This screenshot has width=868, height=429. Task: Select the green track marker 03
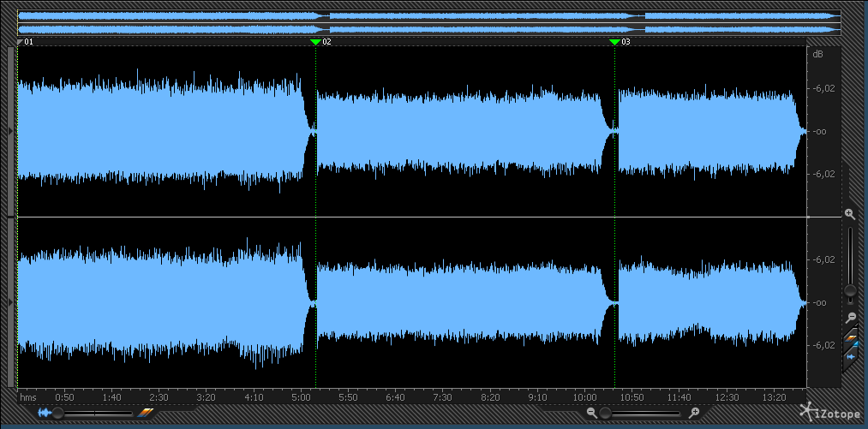pyautogui.click(x=614, y=41)
